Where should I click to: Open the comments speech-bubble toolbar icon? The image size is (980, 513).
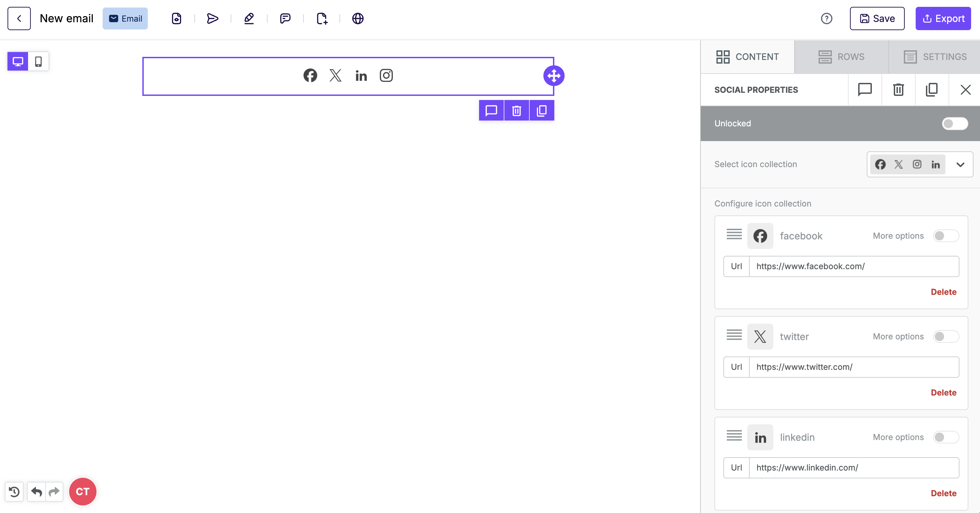[x=285, y=18]
